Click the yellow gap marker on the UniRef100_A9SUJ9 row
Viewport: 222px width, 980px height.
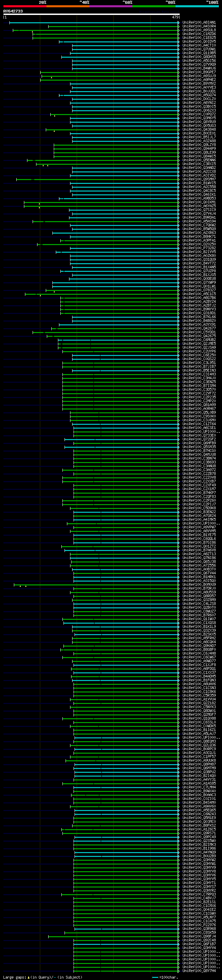point(52,78)
